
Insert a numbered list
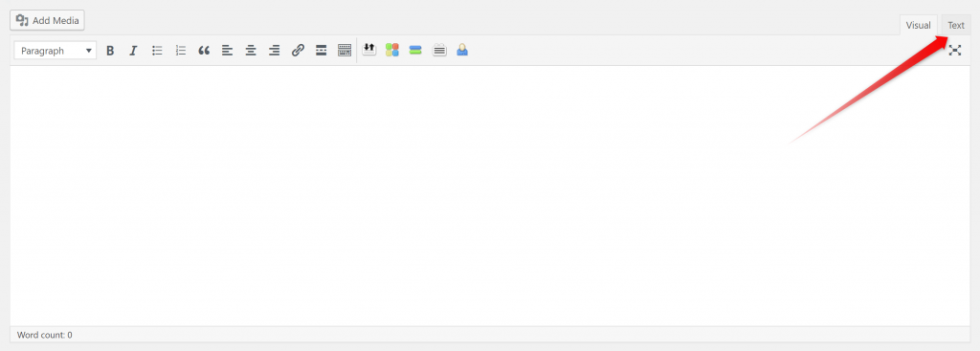click(181, 51)
